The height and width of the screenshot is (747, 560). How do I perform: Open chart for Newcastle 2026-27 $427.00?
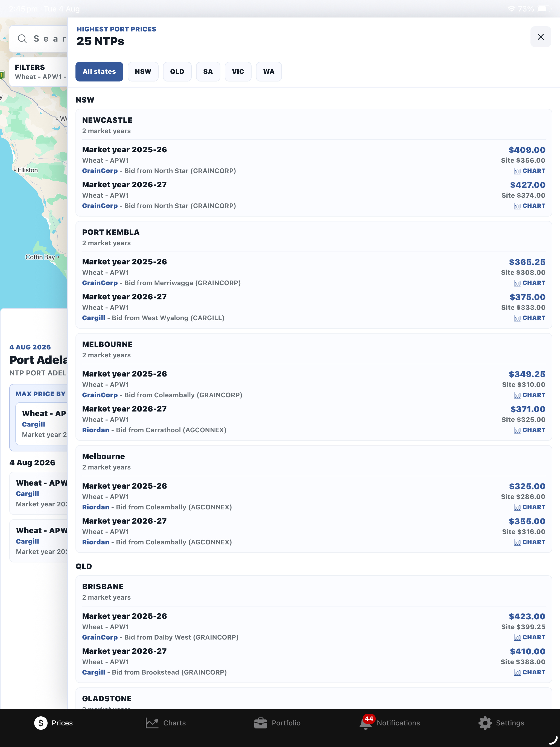click(529, 206)
